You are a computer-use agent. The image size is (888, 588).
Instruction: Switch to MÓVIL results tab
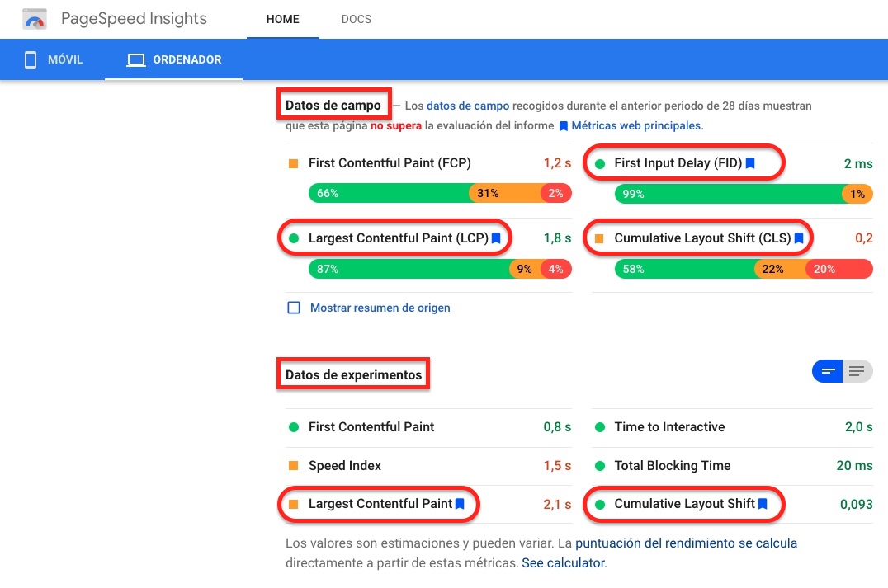click(x=54, y=60)
